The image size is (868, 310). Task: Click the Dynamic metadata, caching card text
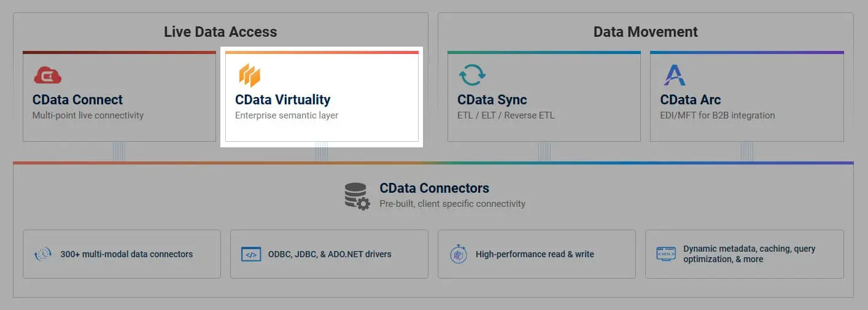pyautogui.click(x=749, y=254)
